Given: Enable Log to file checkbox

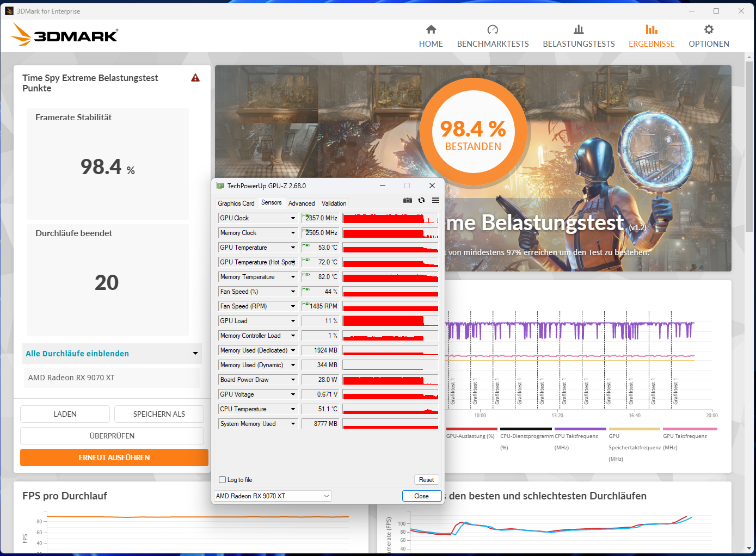Looking at the screenshot, I should coord(222,480).
